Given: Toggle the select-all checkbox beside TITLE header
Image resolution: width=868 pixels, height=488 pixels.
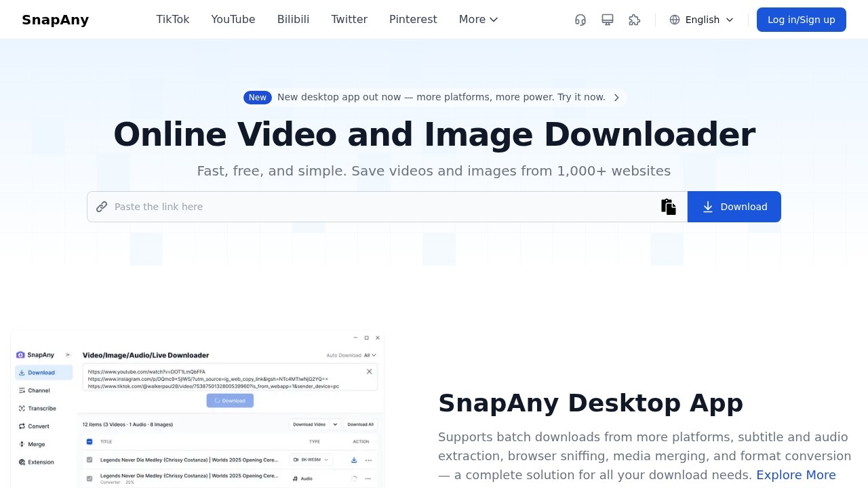Looking at the screenshot, I should 90,441.
